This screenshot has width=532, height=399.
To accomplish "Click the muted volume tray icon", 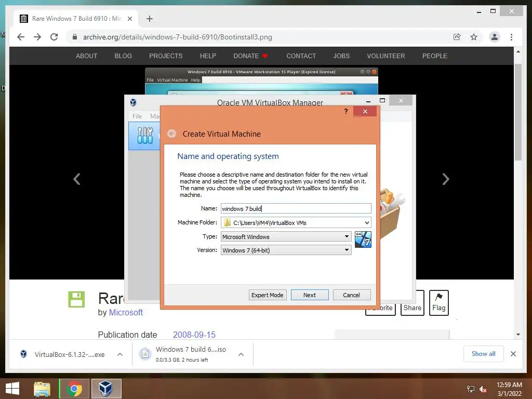I will (483, 389).
